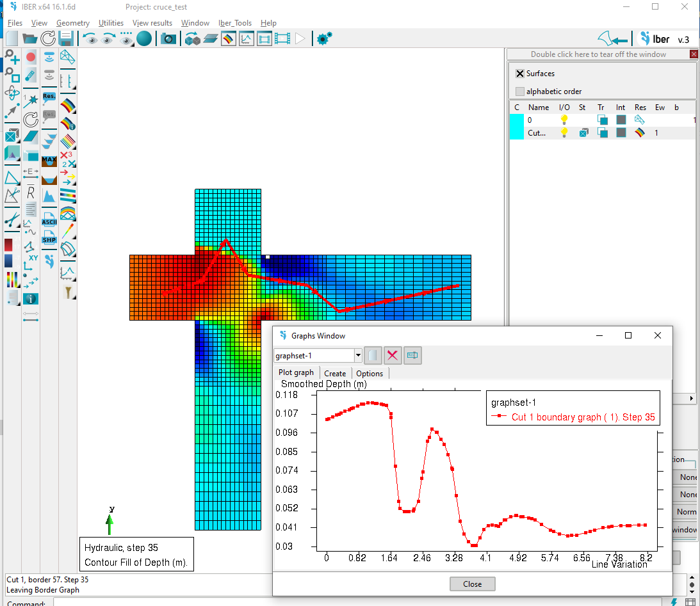Open the Help menu
The width and height of the screenshot is (700, 606).
[x=268, y=23]
